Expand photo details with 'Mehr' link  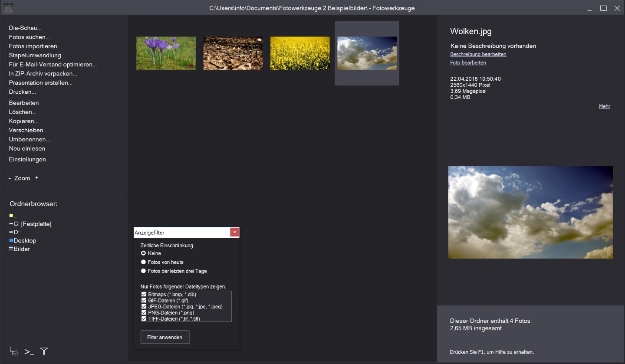604,106
